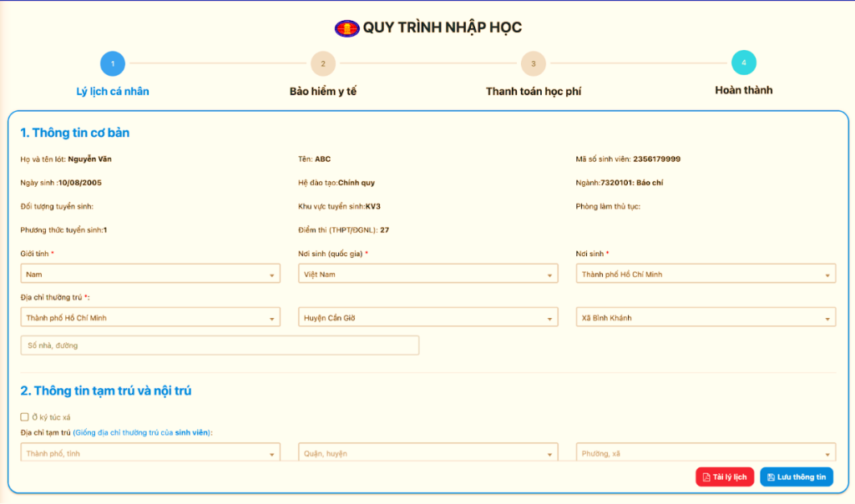Screen dimensions: 855x504
Task: Click the Số nhà, đường input field
Action: pyautogui.click(x=220, y=345)
